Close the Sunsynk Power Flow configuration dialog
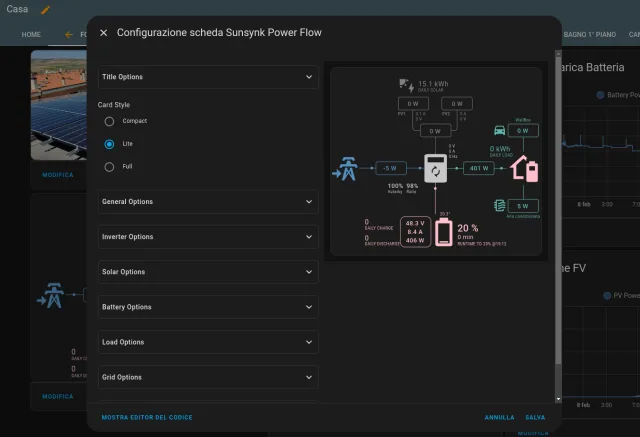 click(x=104, y=33)
